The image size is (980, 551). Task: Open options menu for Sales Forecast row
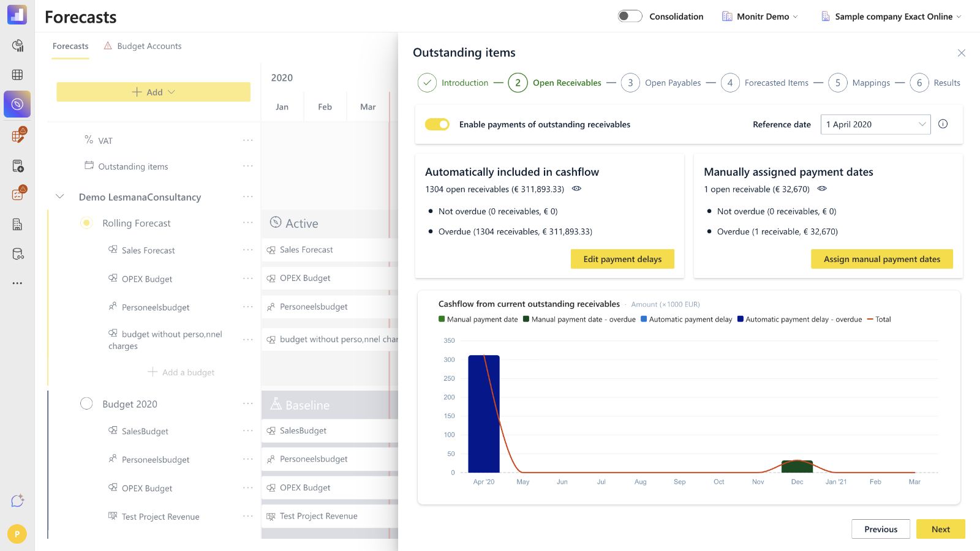pyautogui.click(x=247, y=250)
